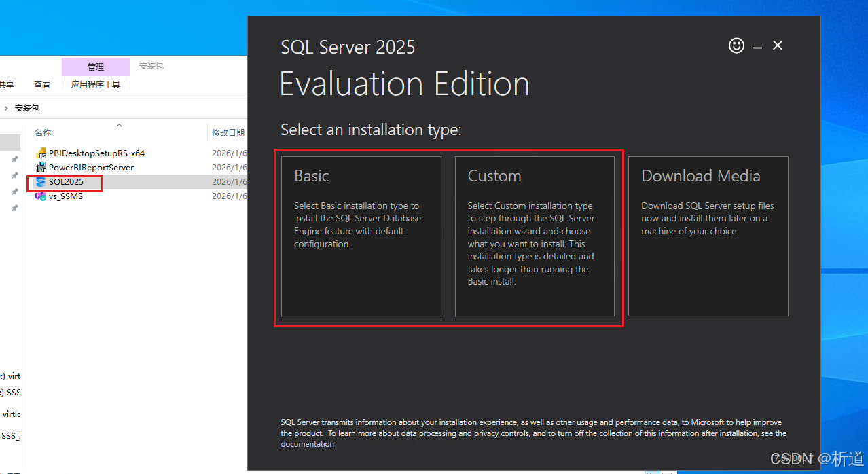
Task: Open the 应用程序工具 tab
Action: click(96, 85)
